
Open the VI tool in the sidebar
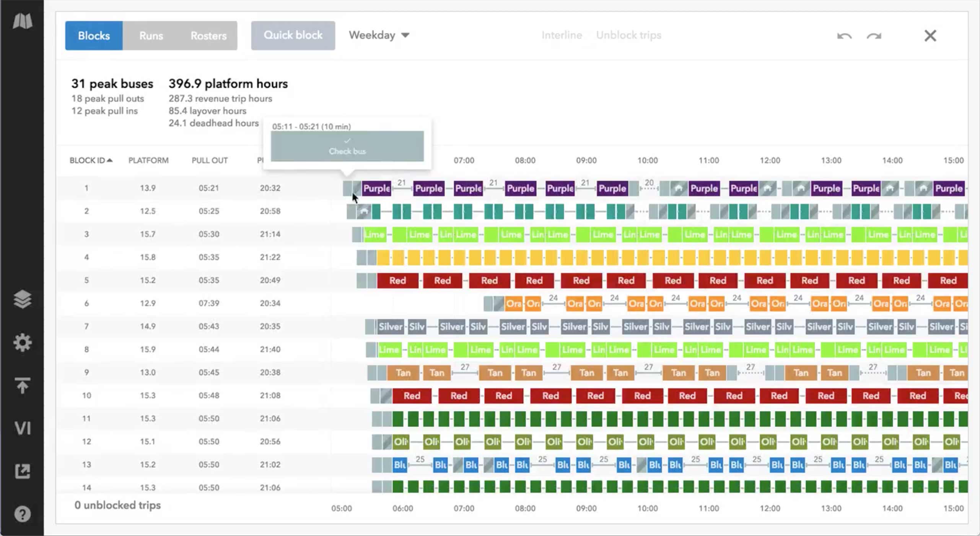tap(23, 428)
